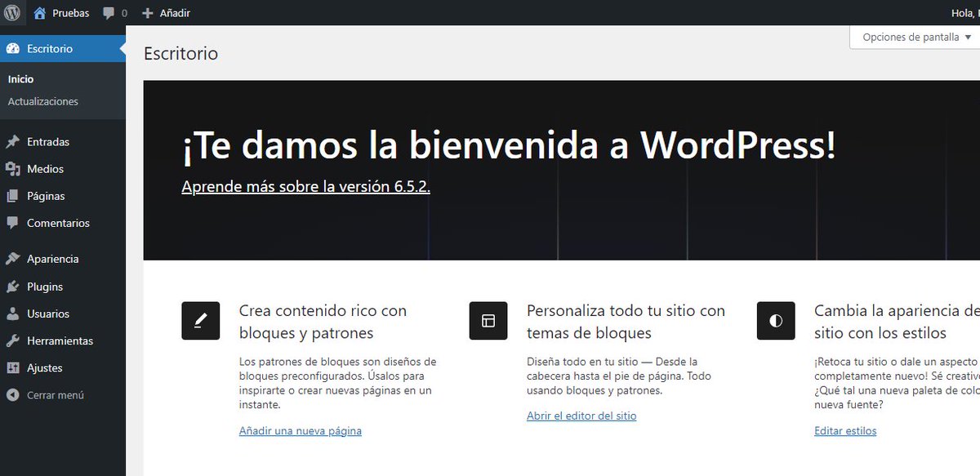Viewport: 980px width, 476px height.
Task: Go to the Actualizaciones submenu item
Action: click(42, 101)
